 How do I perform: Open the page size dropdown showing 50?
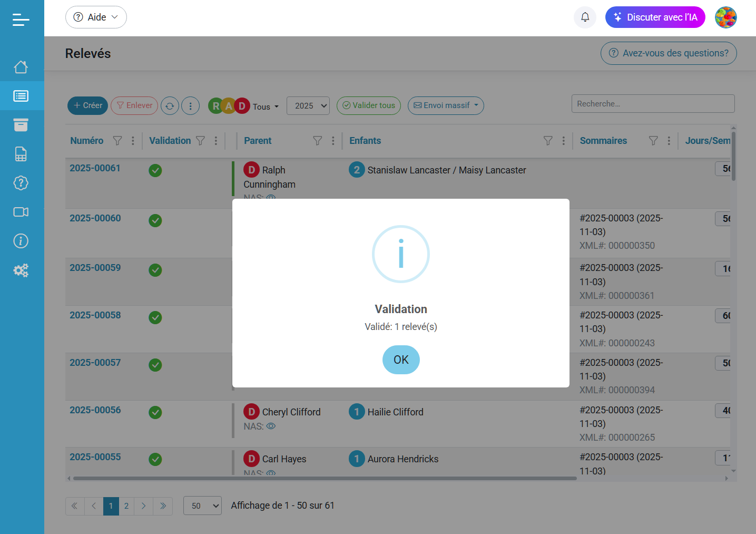click(x=202, y=506)
